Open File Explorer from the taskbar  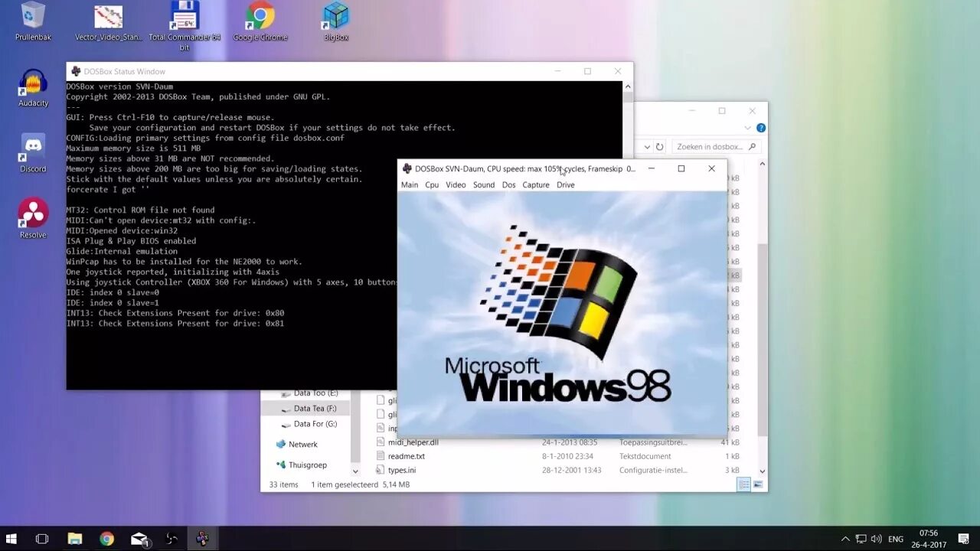pos(74,539)
